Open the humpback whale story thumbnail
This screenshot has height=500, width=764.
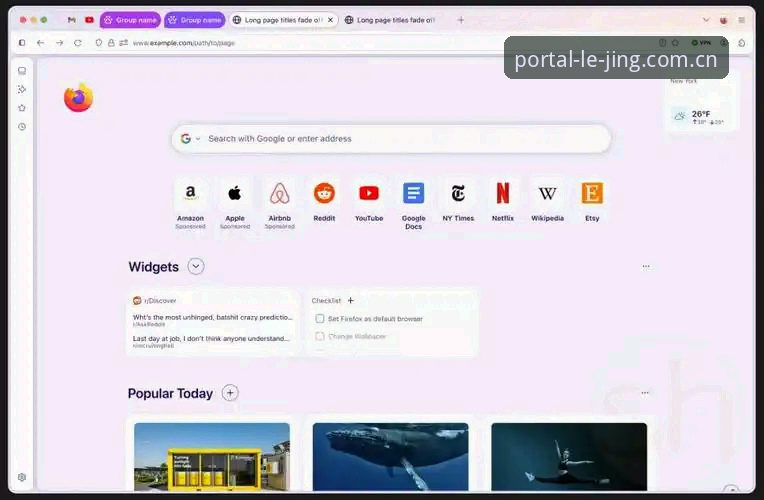(390, 457)
